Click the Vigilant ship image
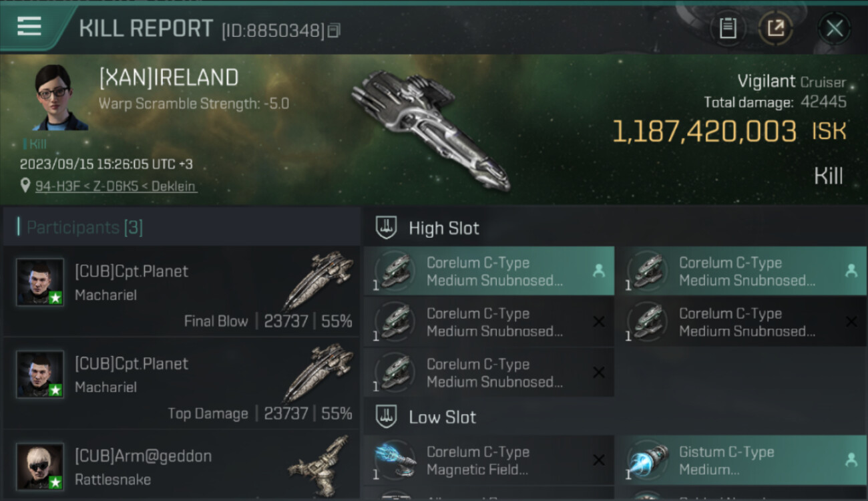This screenshot has height=501, width=868. tap(430, 129)
